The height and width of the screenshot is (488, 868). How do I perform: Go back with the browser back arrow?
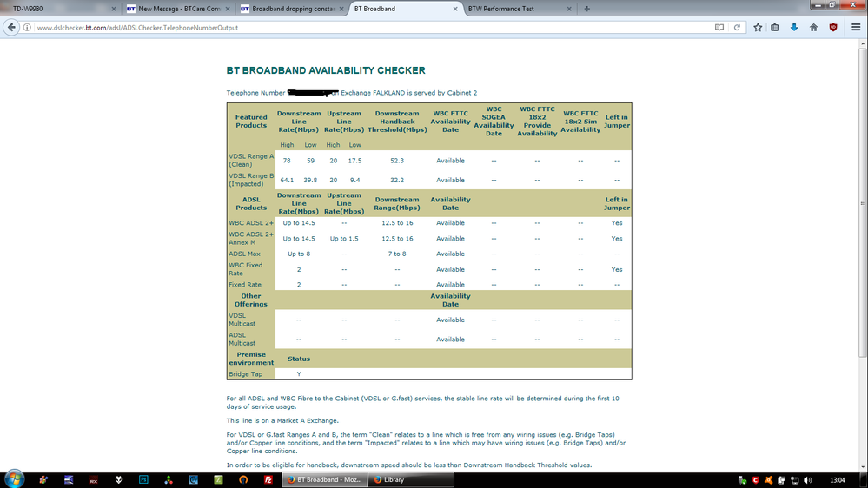click(x=11, y=27)
